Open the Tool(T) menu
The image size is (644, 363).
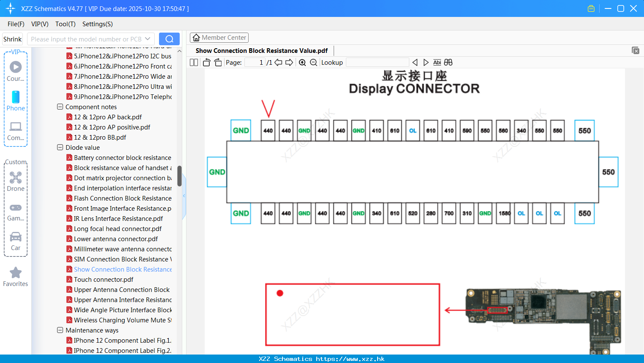point(66,24)
